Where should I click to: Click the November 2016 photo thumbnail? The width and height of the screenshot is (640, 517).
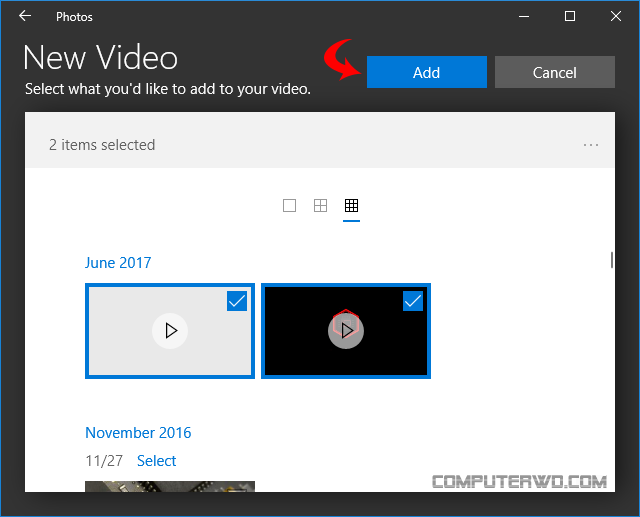tap(170, 486)
